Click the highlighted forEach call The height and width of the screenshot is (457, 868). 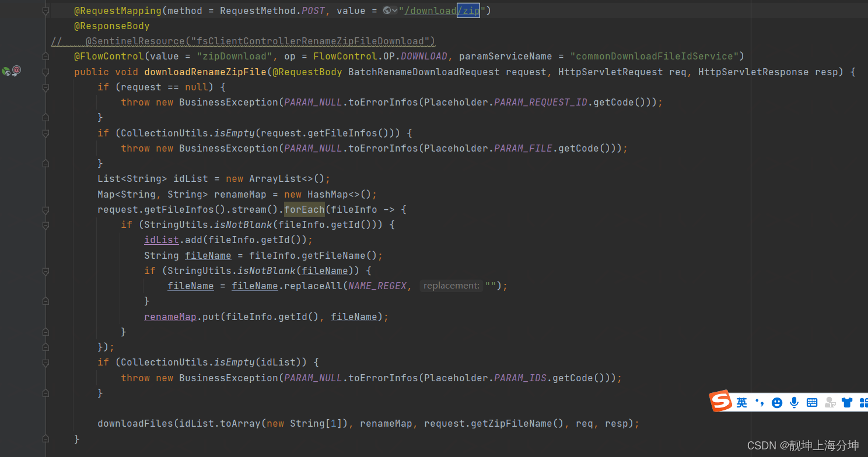pos(304,209)
